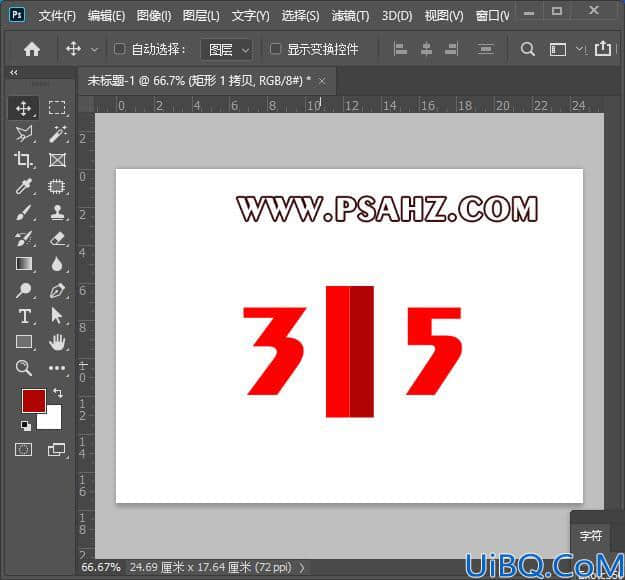Viewport: 625px width, 580px height.
Task: Click the dark red foreground color swatch
Action: click(x=33, y=400)
